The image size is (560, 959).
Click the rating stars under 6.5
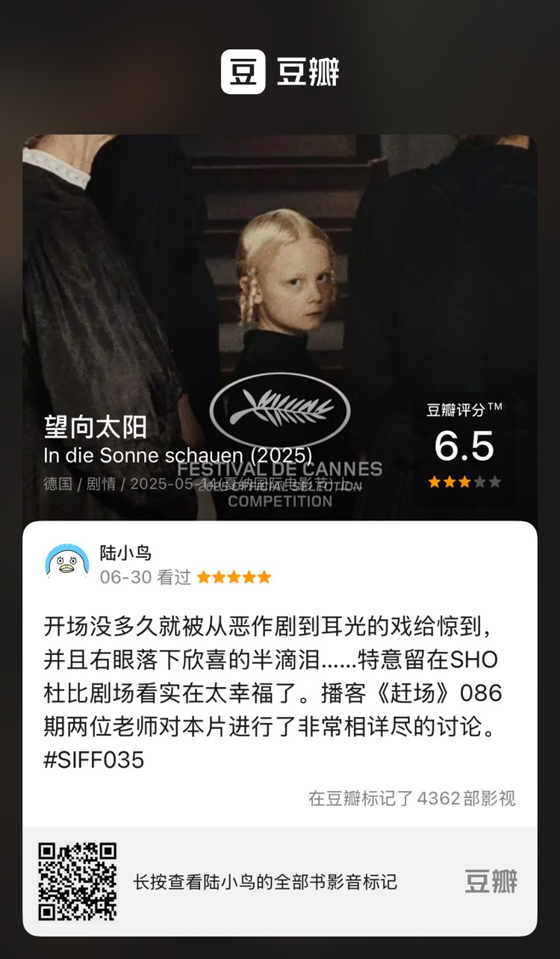coord(464,482)
